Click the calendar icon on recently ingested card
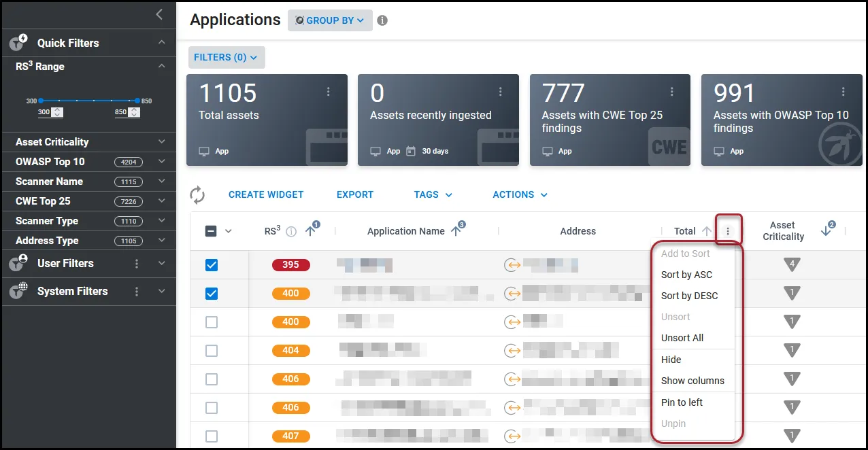 pyautogui.click(x=410, y=151)
